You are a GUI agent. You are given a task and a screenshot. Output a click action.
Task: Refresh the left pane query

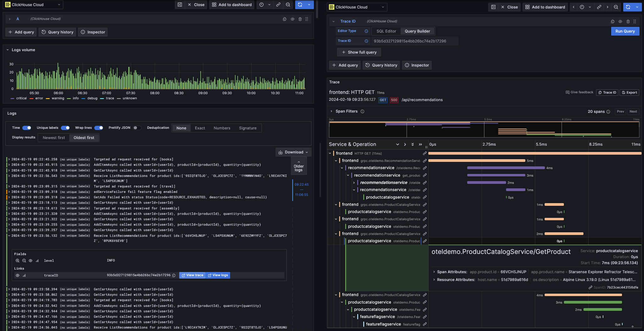point(300,5)
